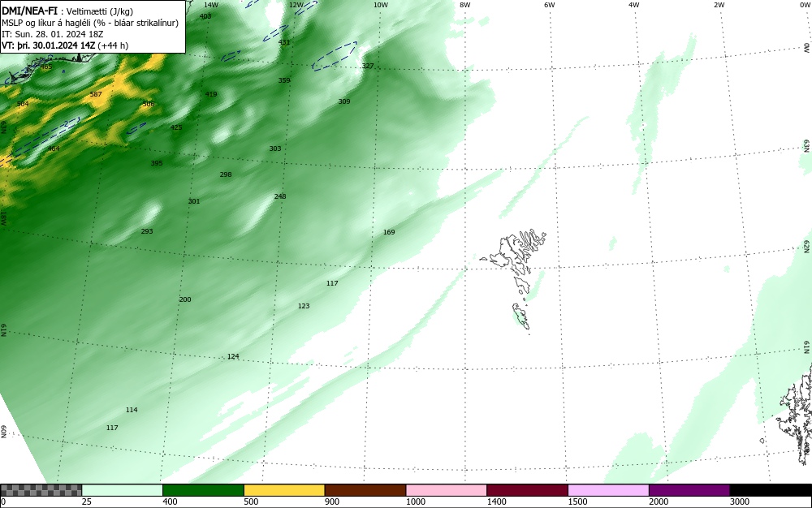This screenshot has height=508, width=812.
Task: Click the map value 504
Action: click(23, 104)
